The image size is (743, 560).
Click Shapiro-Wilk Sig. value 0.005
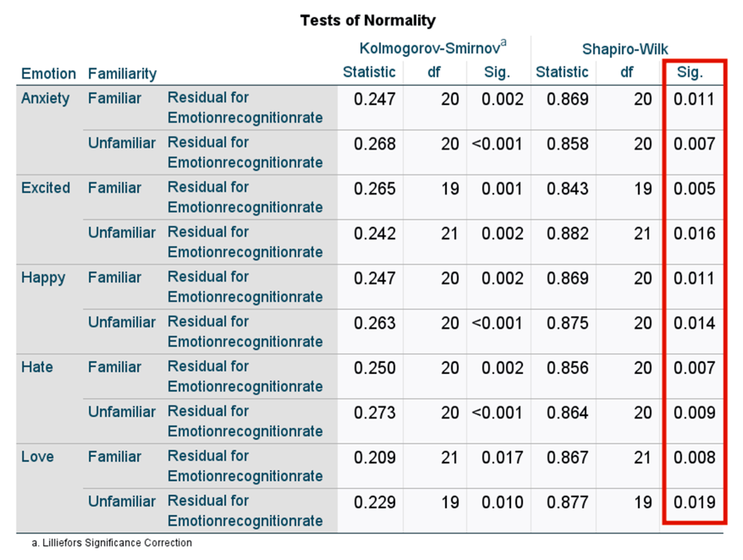[x=694, y=189]
